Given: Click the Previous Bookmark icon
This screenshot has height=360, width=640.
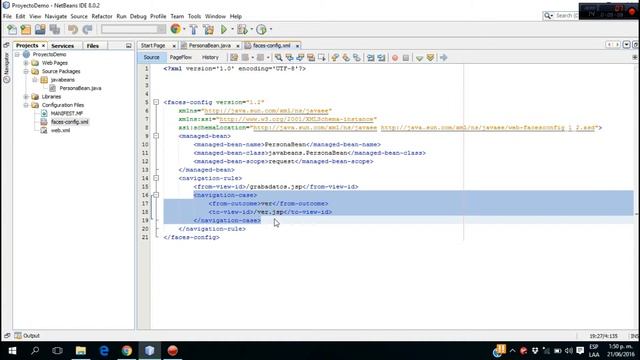Looking at the screenshot, I should (x=335, y=58).
